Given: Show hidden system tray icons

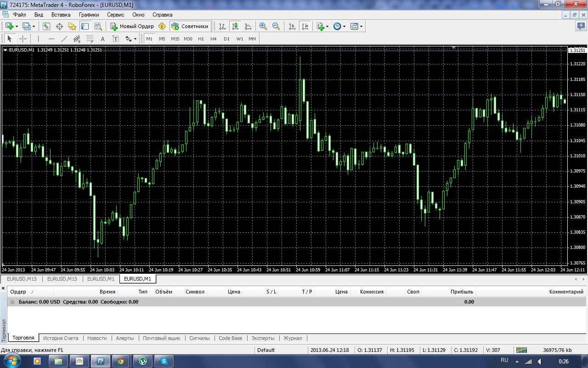Looking at the screenshot, I should 518,361.
